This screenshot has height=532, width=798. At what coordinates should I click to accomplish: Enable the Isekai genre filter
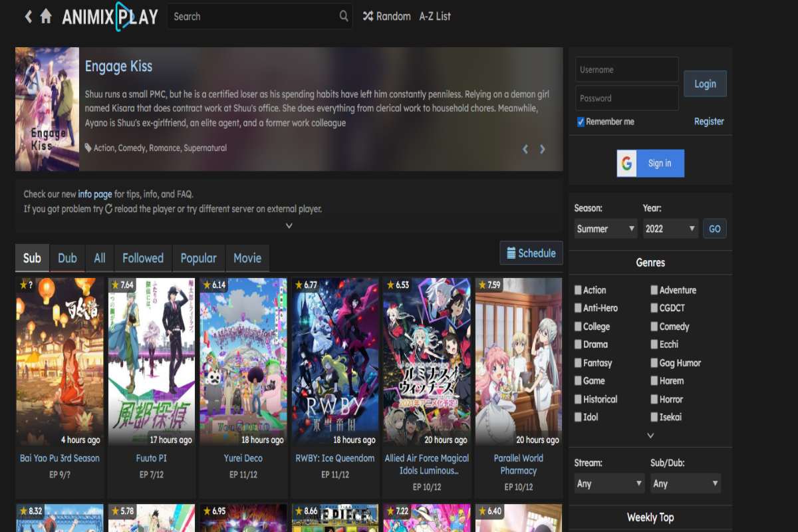[654, 417]
